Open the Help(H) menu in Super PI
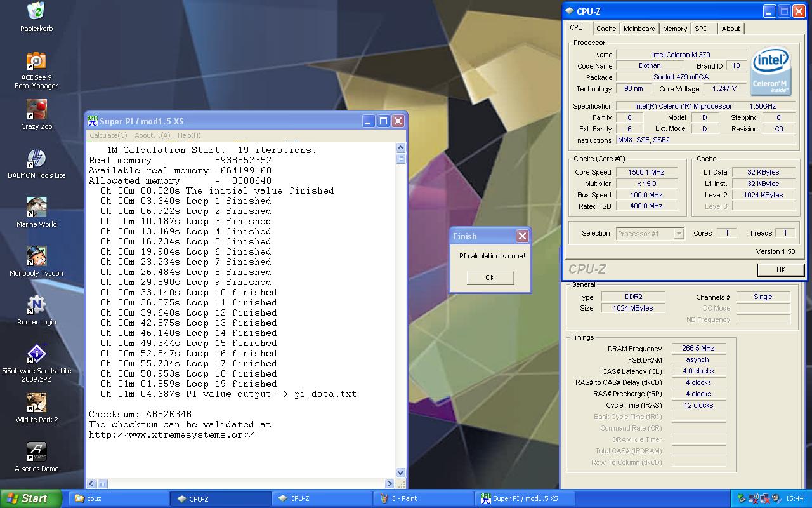The width and height of the screenshot is (812, 508). coord(189,135)
